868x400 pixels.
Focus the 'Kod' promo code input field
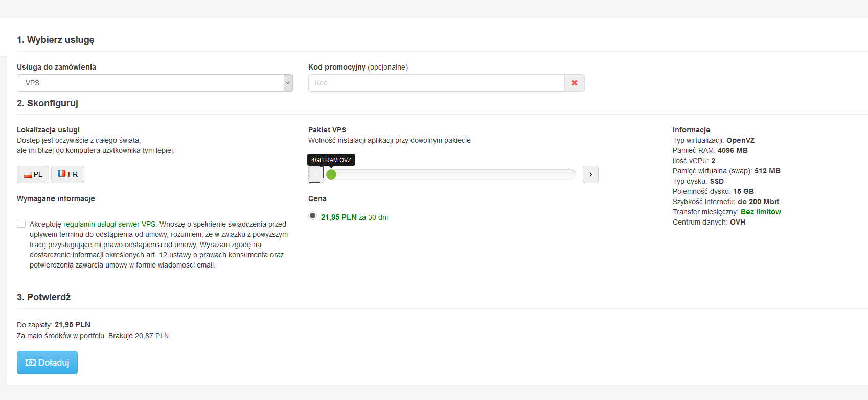[436, 83]
